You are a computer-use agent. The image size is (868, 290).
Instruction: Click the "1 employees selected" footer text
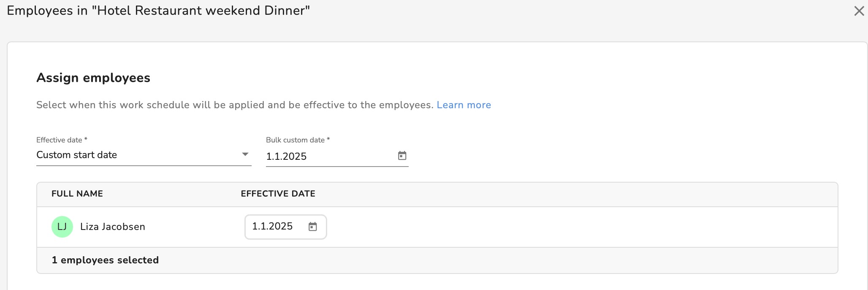pyautogui.click(x=105, y=260)
